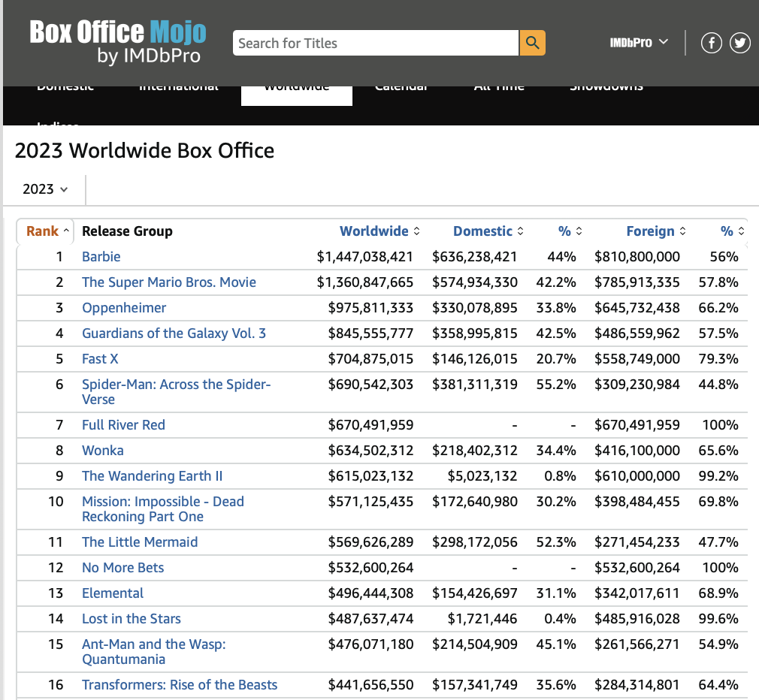Sort by domestic percentage column
The image size is (759, 700).
[x=570, y=231]
